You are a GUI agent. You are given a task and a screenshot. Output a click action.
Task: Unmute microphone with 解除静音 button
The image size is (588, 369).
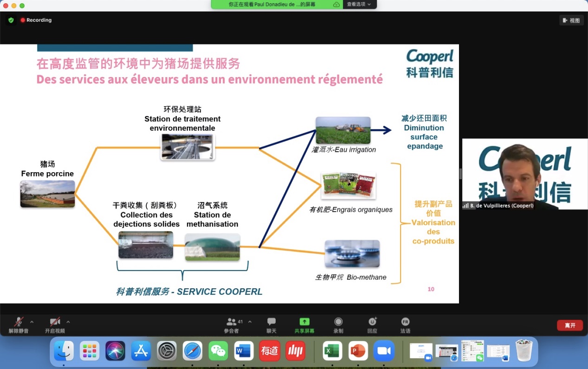19,325
